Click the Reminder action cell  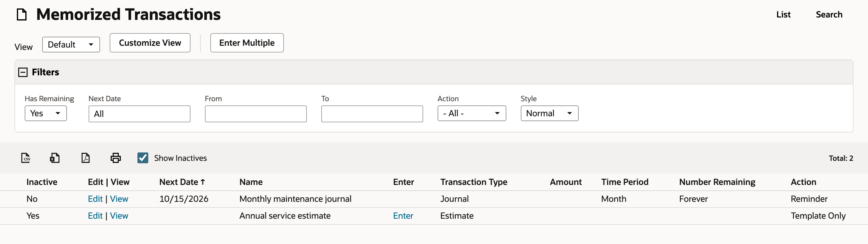point(809,199)
